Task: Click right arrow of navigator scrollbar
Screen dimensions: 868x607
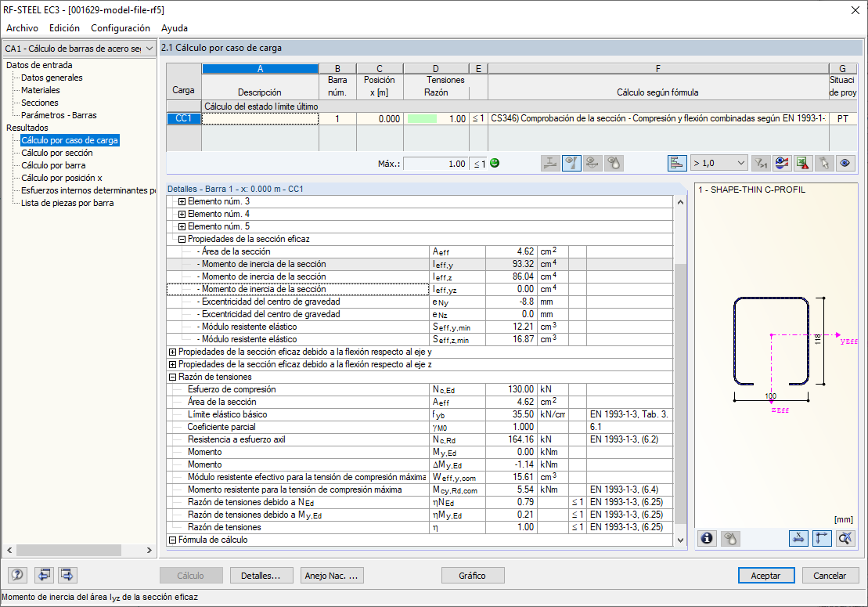Action: click(x=149, y=550)
